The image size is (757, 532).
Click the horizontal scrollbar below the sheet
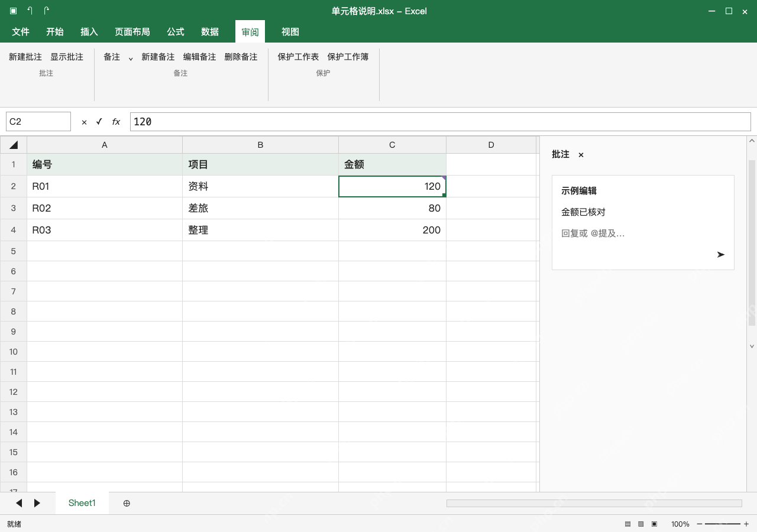tap(594, 503)
